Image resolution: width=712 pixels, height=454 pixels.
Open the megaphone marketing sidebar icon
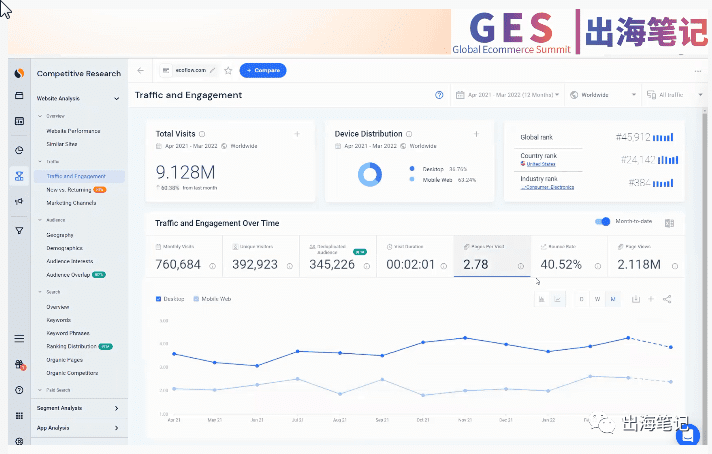pyautogui.click(x=19, y=201)
